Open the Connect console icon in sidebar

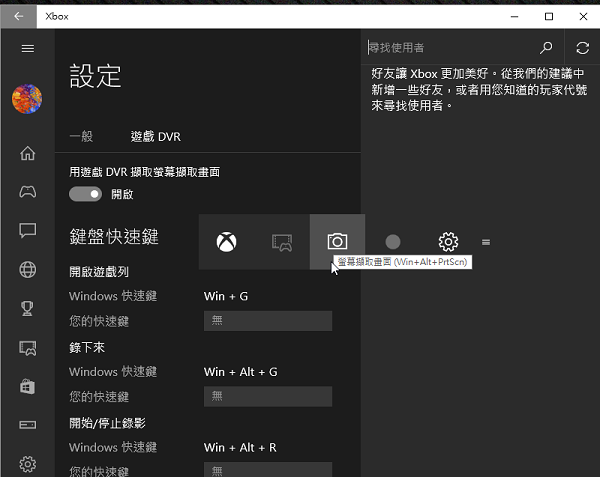click(28, 425)
